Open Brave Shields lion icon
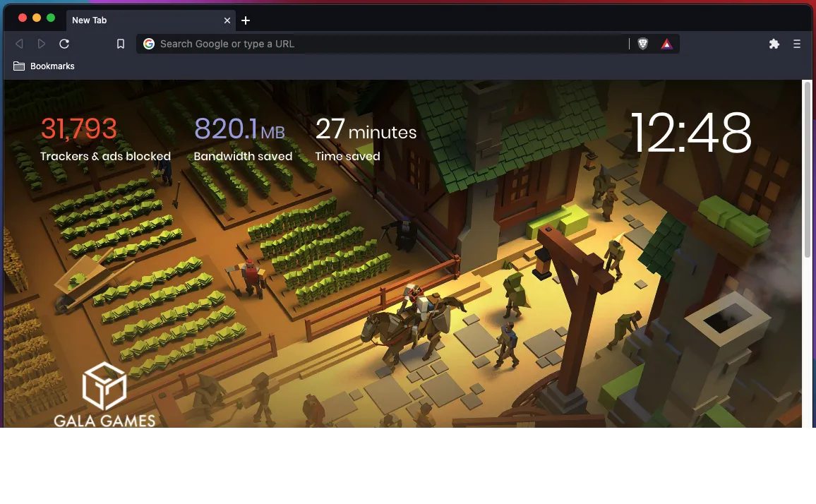The image size is (816, 504). pos(642,44)
